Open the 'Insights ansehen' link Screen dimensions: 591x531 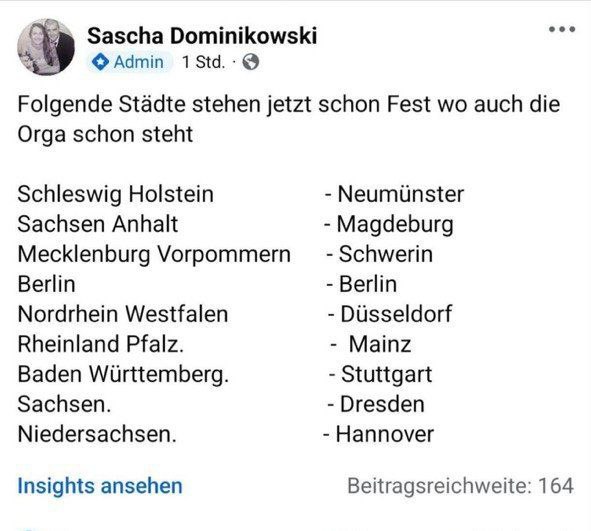100,485
